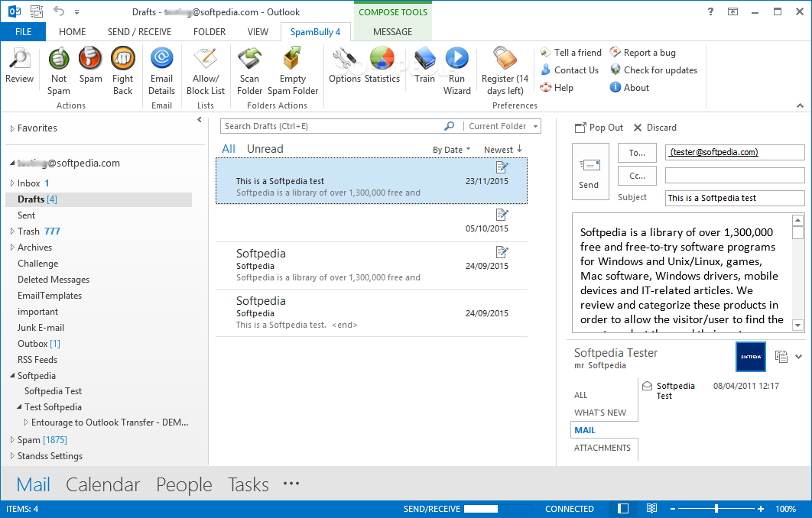
Task: Click the Fight Back fist icon
Action: click(123, 59)
